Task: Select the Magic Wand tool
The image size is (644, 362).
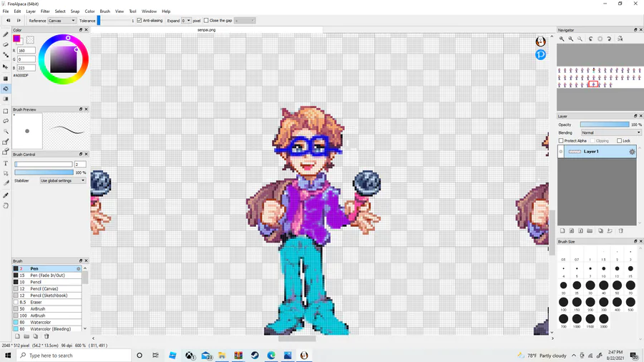Action: [6, 132]
